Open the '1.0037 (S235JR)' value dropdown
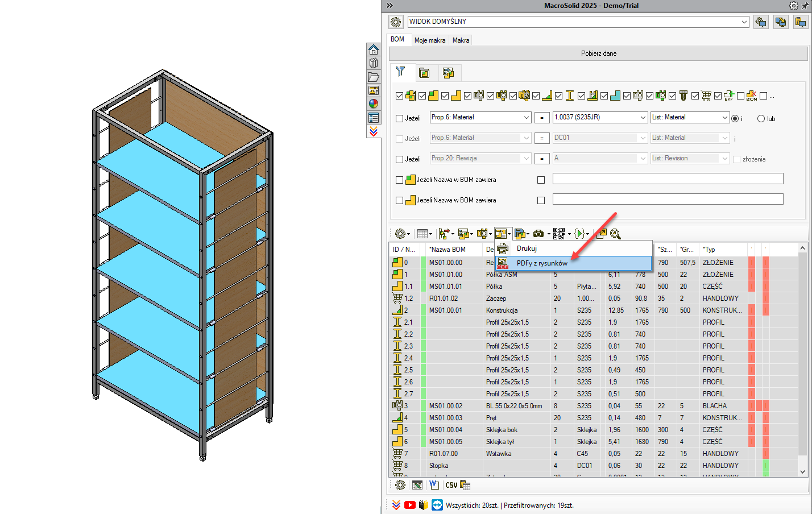 pos(600,117)
